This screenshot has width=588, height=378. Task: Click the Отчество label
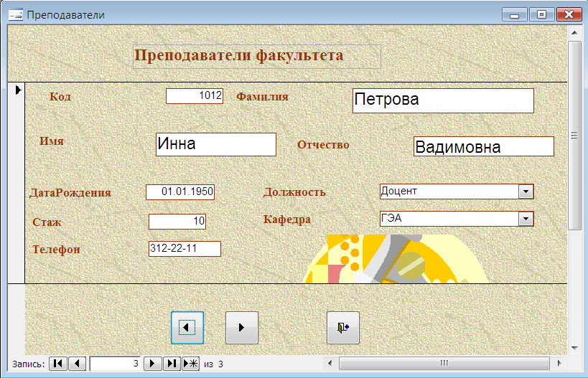coord(323,145)
